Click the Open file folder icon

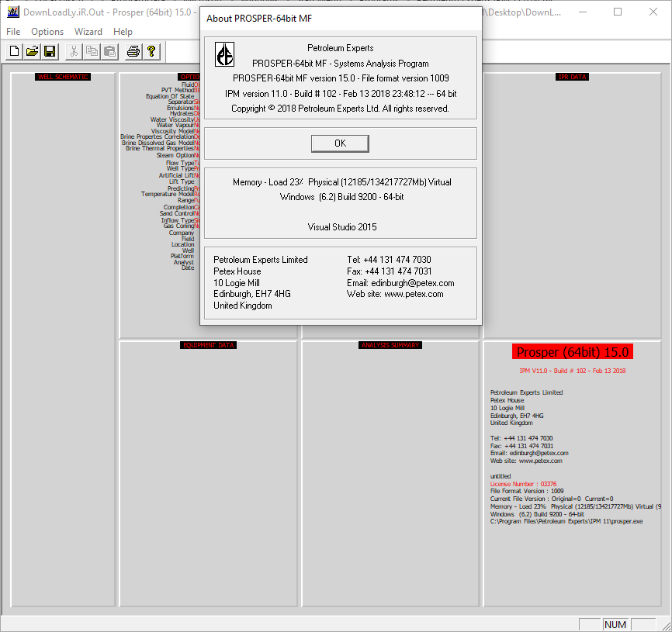[x=32, y=51]
